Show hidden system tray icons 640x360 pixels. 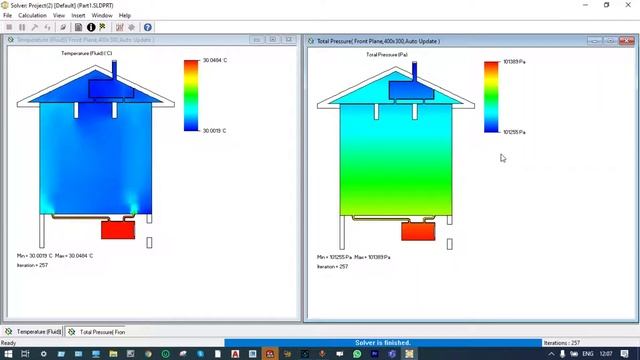coord(551,354)
